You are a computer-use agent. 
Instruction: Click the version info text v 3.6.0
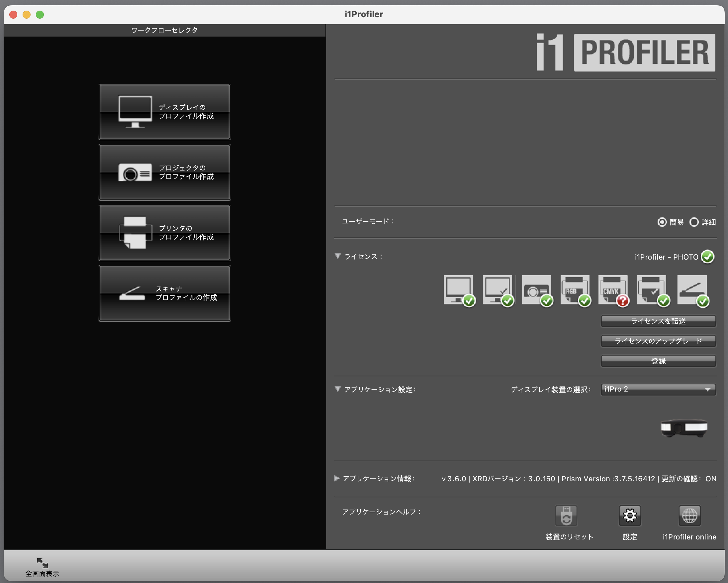pos(454,479)
